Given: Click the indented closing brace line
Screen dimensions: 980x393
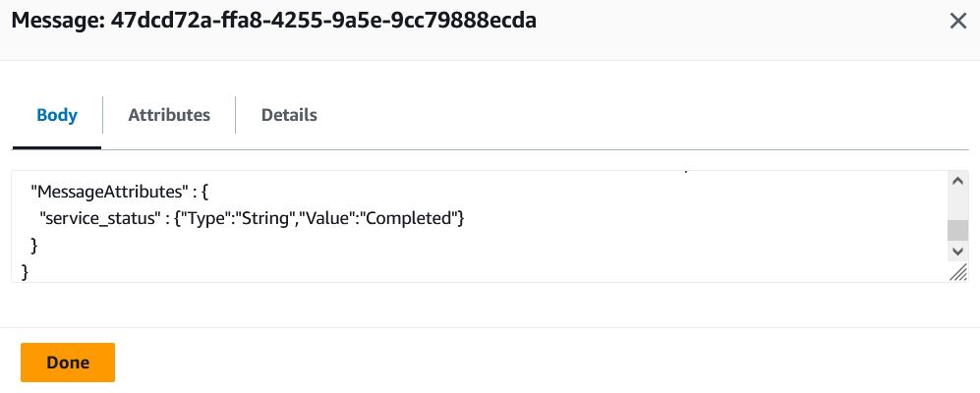Looking at the screenshot, I should point(34,246).
